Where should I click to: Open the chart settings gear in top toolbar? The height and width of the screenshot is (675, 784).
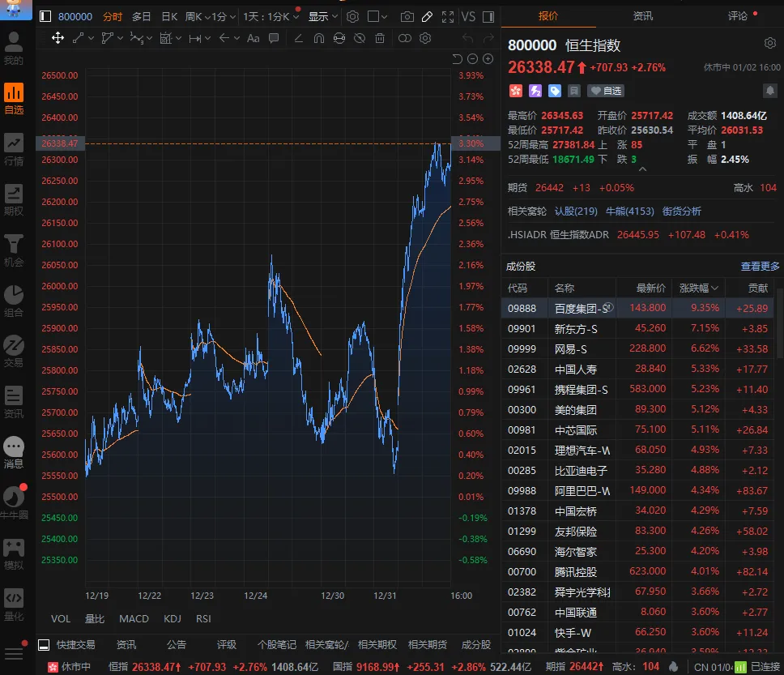(x=352, y=16)
